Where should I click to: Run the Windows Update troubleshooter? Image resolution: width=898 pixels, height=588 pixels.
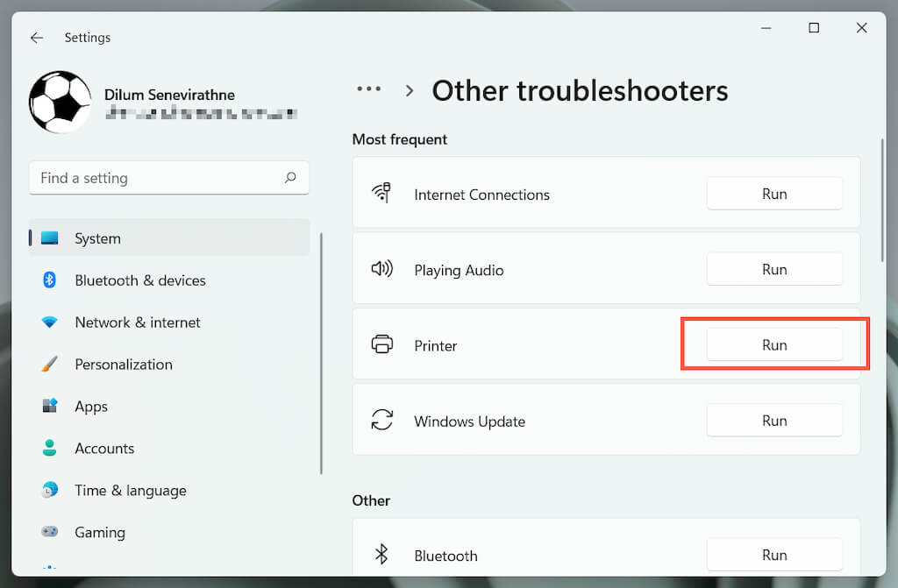[774, 421]
